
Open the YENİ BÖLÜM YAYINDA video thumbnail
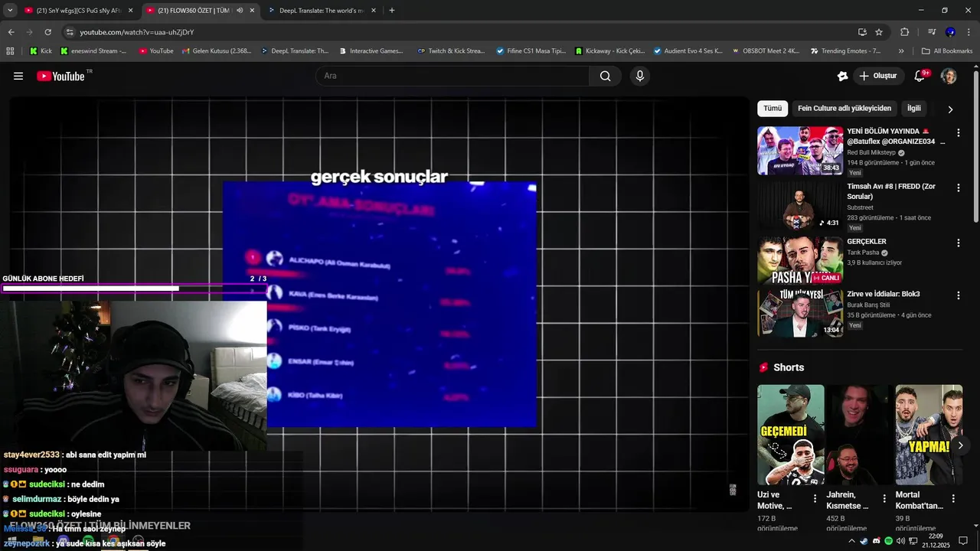coord(800,151)
